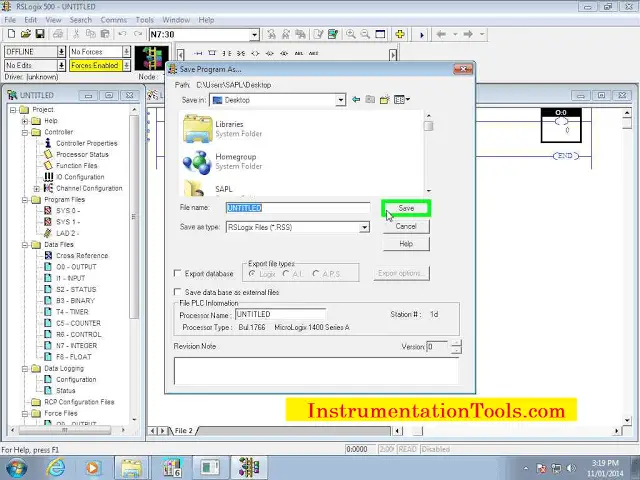Collapse the Controller folder in tree

click(25, 132)
